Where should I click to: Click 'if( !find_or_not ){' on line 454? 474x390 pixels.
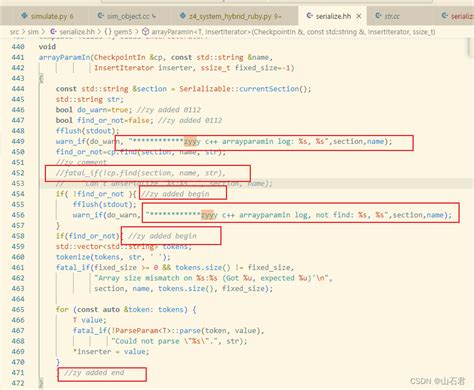click(96, 194)
